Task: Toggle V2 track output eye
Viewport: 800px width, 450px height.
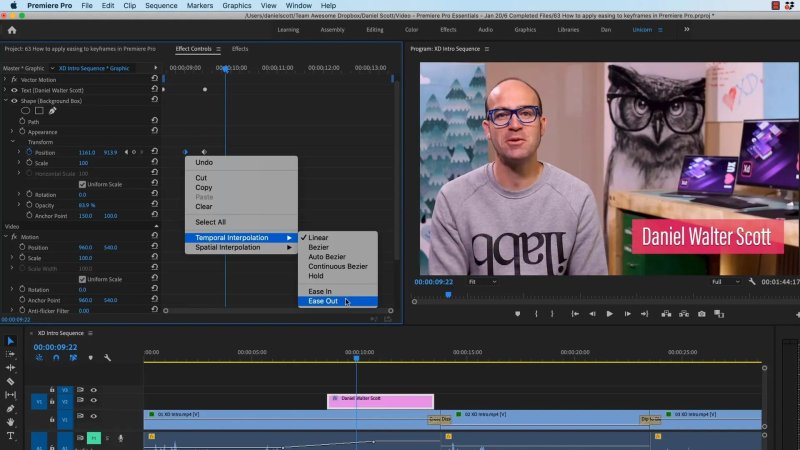Action: click(93, 400)
